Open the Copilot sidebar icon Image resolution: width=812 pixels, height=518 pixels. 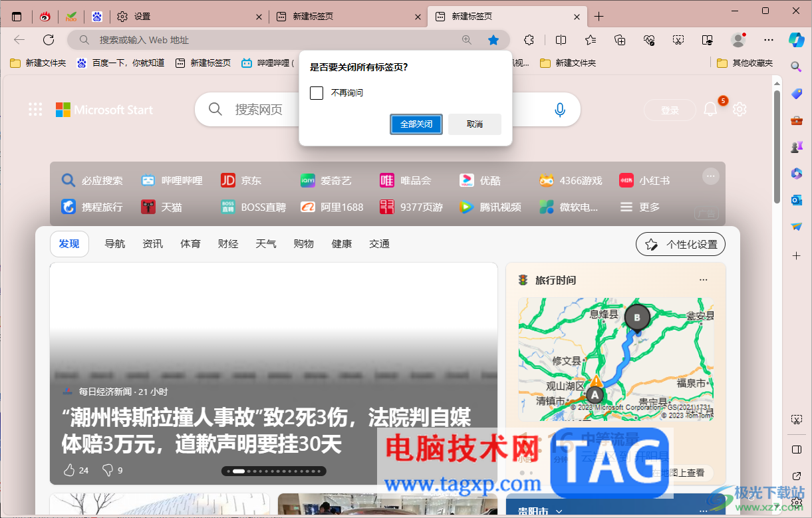click(x=796, y=39)
